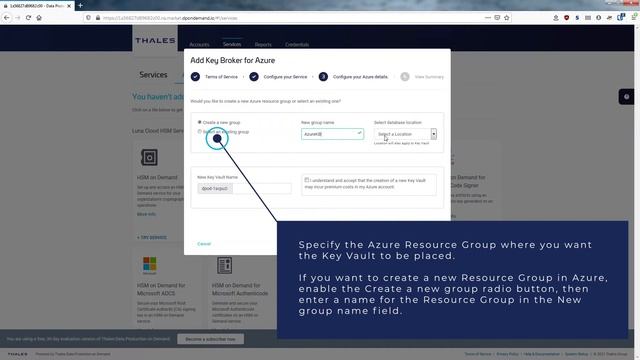
Task: Click the 'Services' page heading
Action: click(x=153, y=75)
